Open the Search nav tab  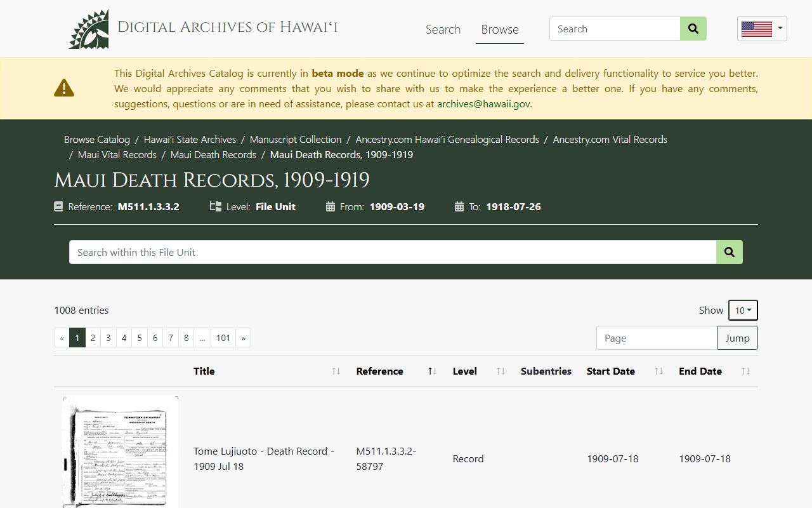443,29
